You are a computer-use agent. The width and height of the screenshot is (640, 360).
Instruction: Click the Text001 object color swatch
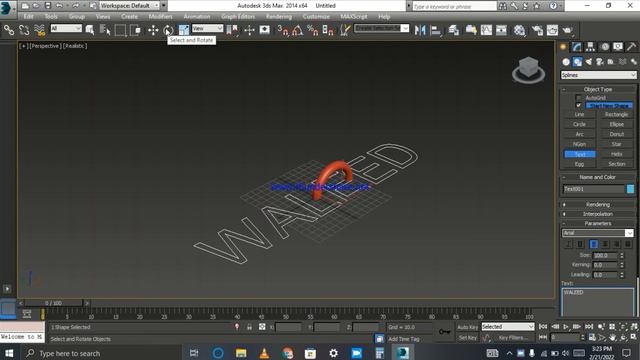pyautogui.click(x=630, y=189)
